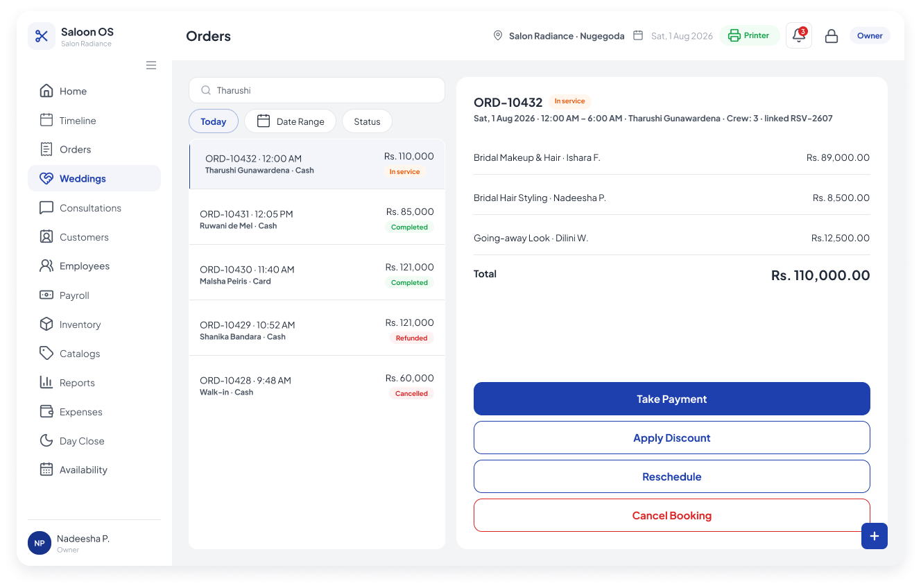Viewport: 921px width, 588px height.
Task: Click the Day Close moon icon
Action: point(46,440)
